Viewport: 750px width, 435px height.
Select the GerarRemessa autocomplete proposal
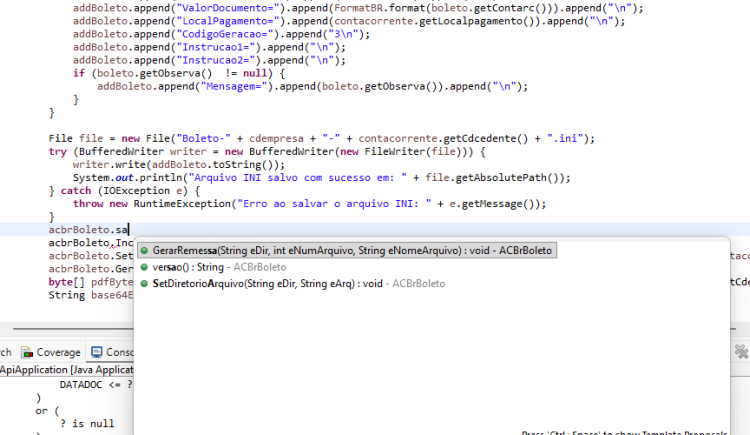coord(347,250)
